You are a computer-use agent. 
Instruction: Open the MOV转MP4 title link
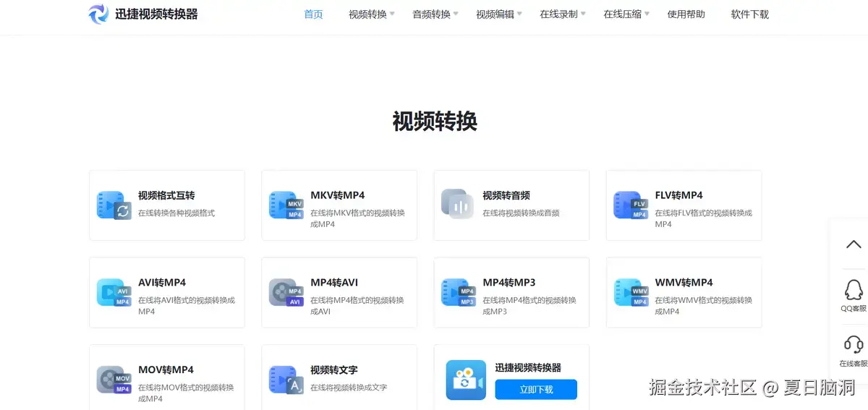pos(166,370)
